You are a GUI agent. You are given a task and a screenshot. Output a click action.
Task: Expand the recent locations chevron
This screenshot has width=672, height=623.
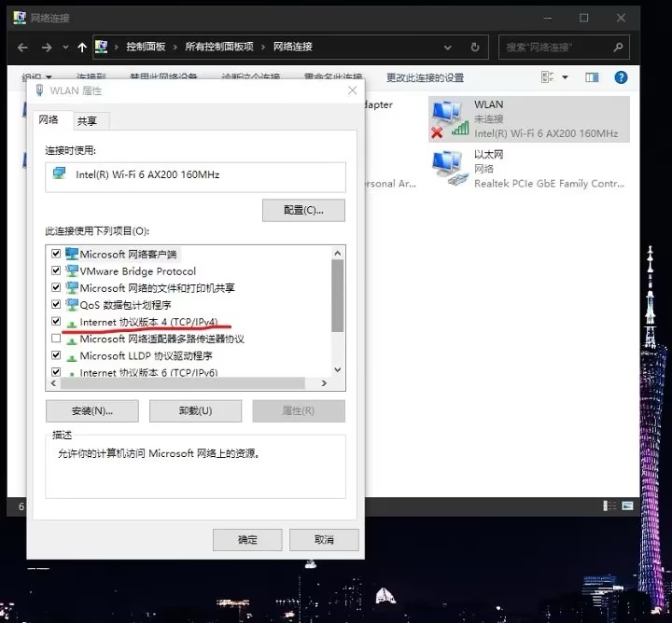pos(64,48)
